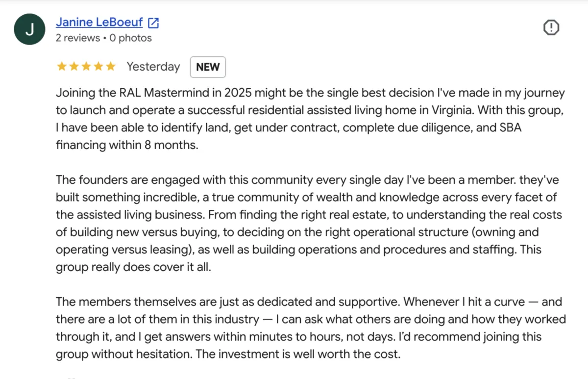Screen dimensions: 588x379
Task: Click the "2 reviews" text
Action: tap(78, 38)
